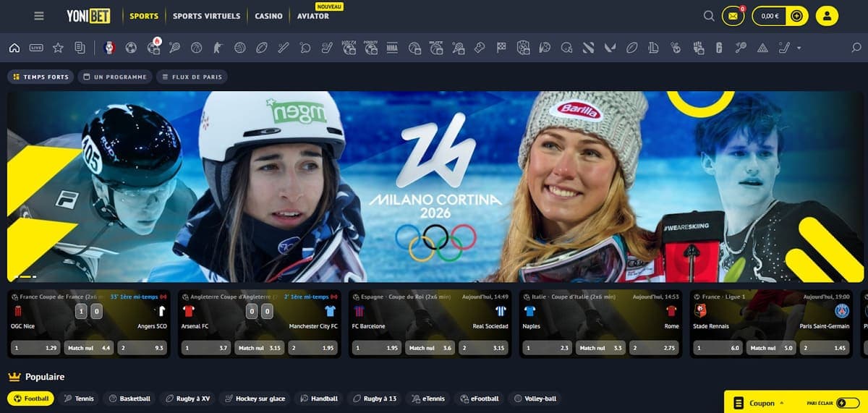This screenshot has width=868, height=413.
Task: Bet Naples win at 2.3
Action: click(548, 348)
